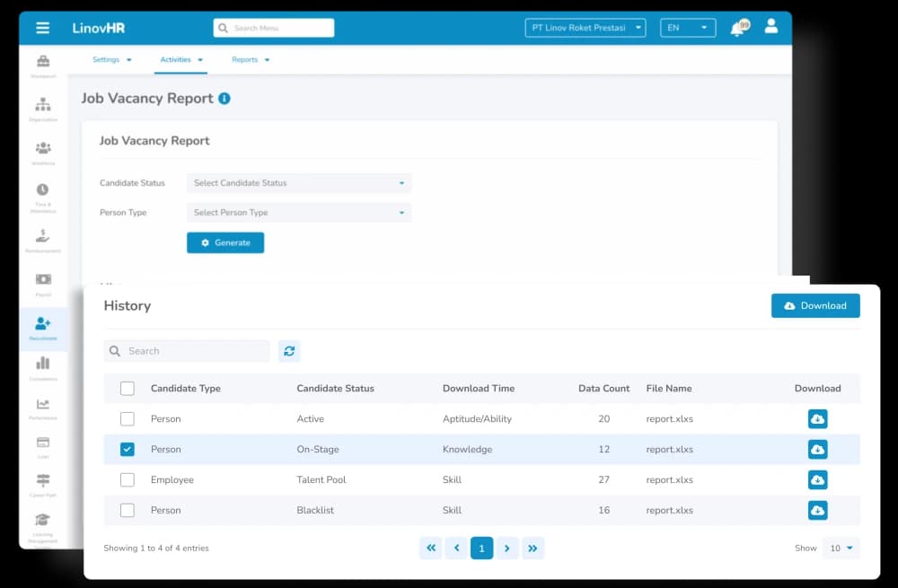Toggle the select-all header checkbox

point(128,388)
